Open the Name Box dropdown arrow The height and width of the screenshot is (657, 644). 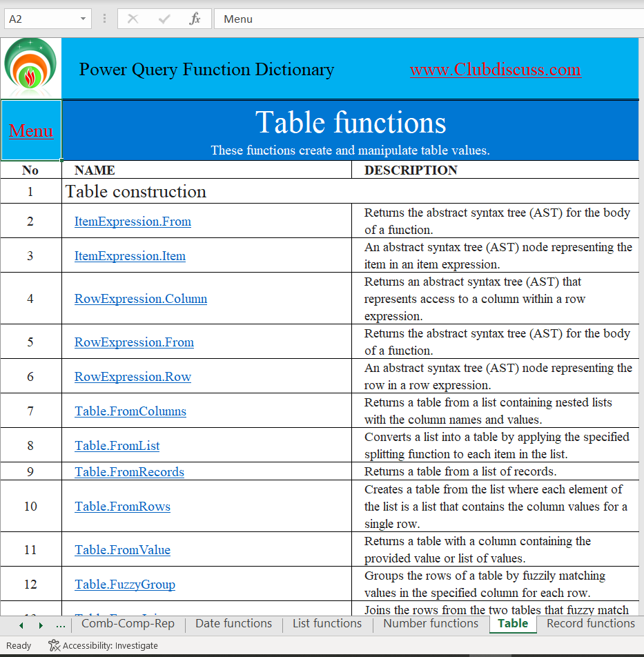pyautogui.click(x=83, y=19)
